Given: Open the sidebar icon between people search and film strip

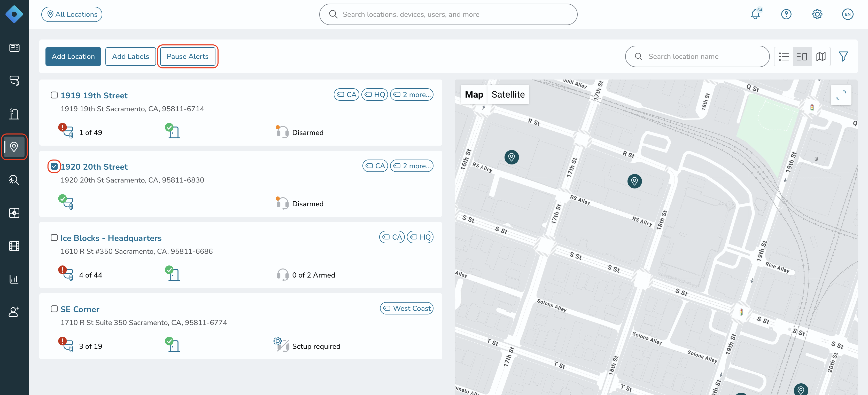Looking at the screenshot, I should click(14, 213).
